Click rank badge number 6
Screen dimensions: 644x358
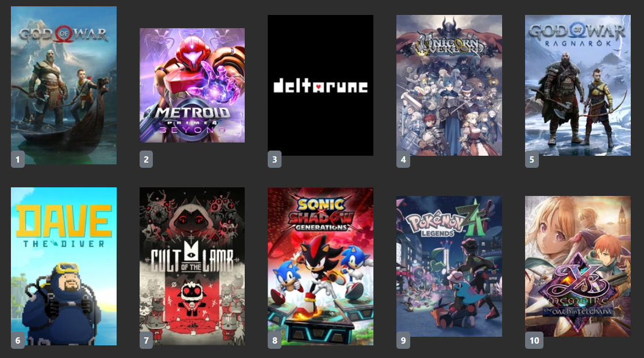point(18,340)
